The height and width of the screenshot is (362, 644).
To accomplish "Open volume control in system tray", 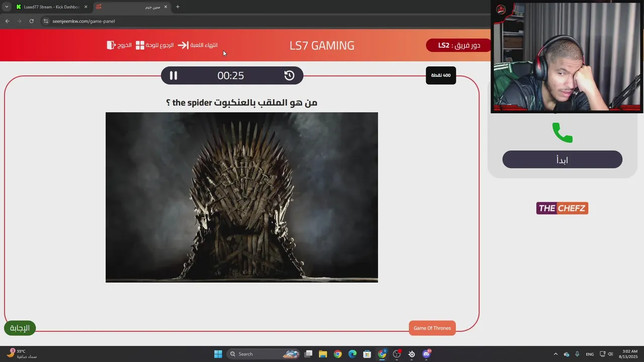I will pos(610,354).
